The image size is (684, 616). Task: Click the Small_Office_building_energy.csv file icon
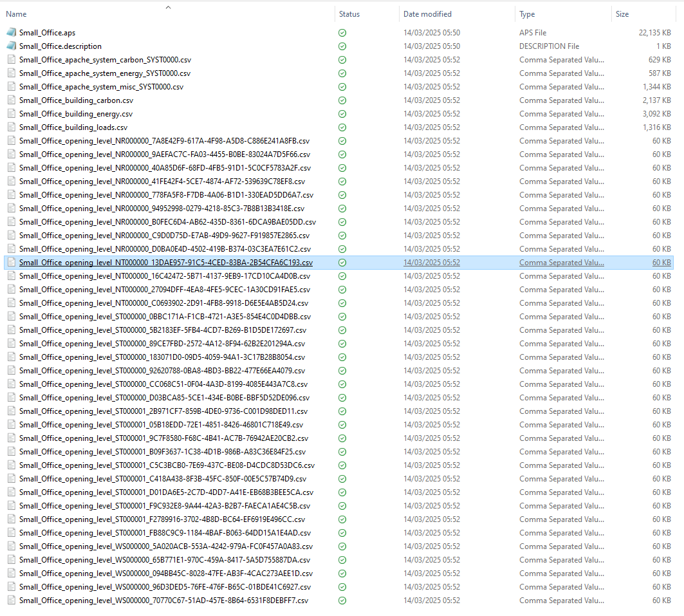coord(11,113)
